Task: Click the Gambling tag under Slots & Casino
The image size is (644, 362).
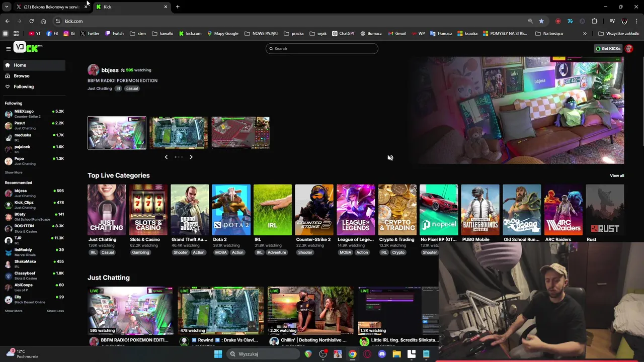Action: [x=140, y=252]
